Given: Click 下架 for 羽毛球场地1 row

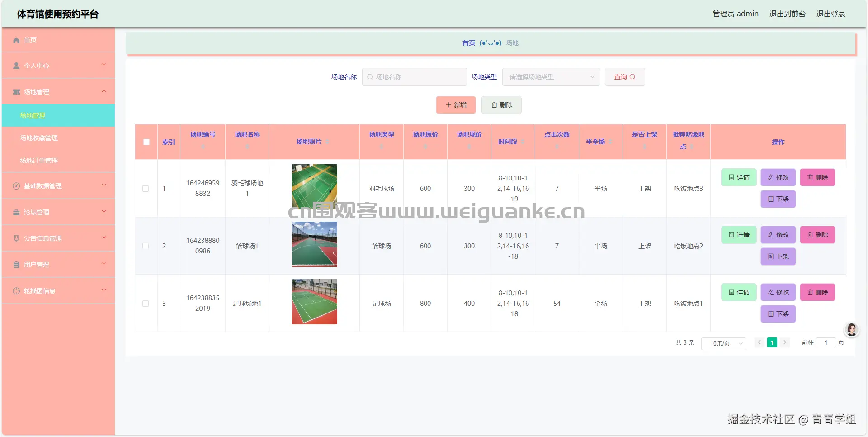Looking at the screenshot, I should click(778, 199).
